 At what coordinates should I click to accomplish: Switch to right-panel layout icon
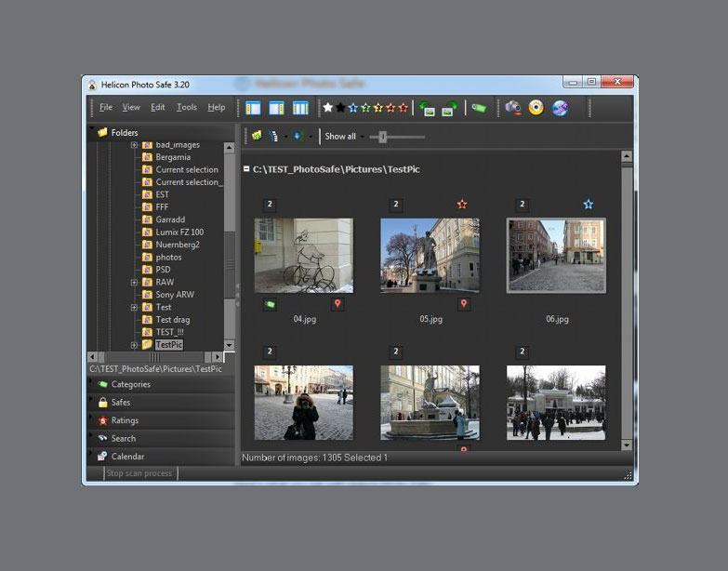pyautogui.click(x=277, y=108)
